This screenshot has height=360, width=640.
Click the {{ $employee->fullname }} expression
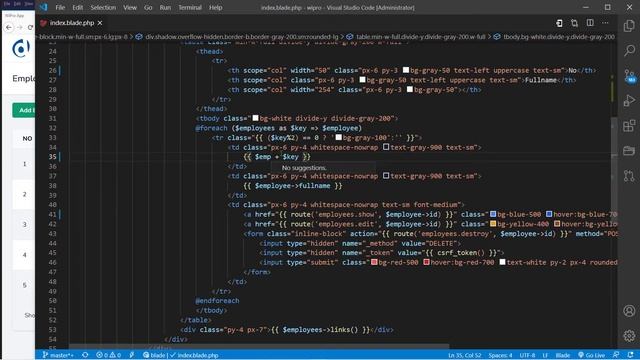pyautogui.click(x=293, y=186)
